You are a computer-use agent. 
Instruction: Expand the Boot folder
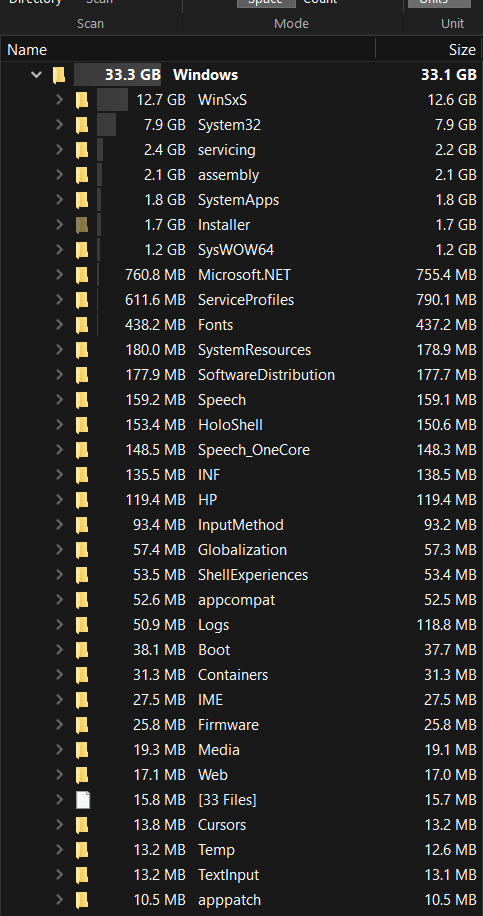pos(59,650)
